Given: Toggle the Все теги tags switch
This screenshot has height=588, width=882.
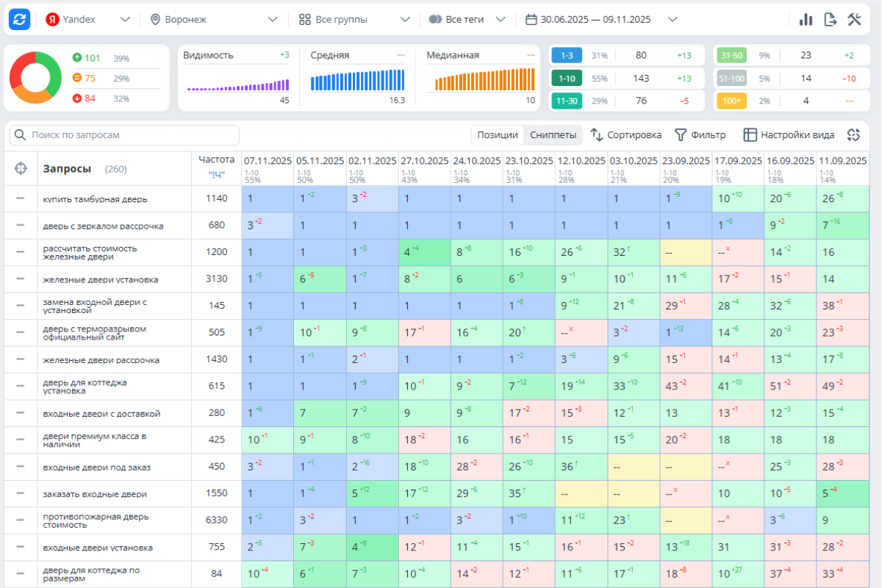Looking at the screenshot, I should click(x=435, y=20).
